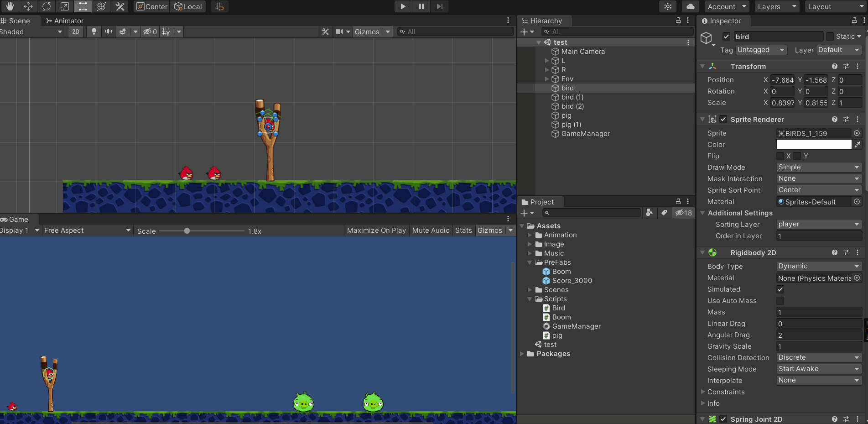The image size is (868, 424).
Task: Open sprite object picker circle
Action: (x=857, y=133)
